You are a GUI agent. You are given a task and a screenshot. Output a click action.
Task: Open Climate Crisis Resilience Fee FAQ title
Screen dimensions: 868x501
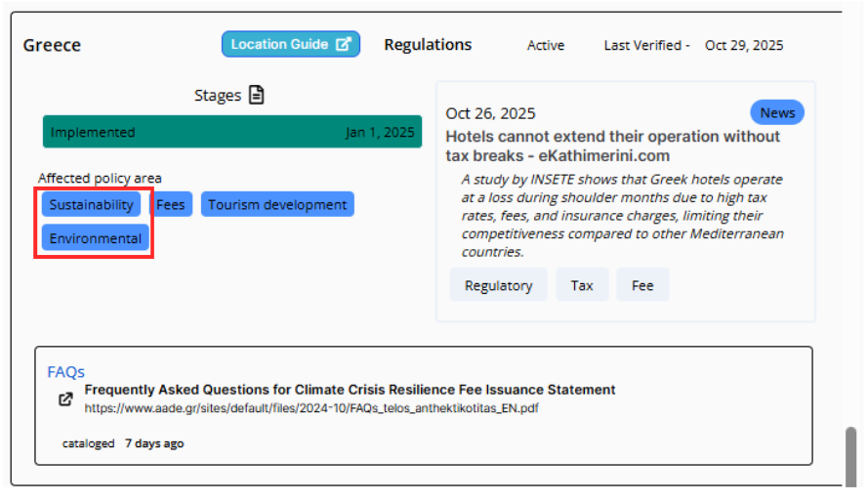click(350, 390)
